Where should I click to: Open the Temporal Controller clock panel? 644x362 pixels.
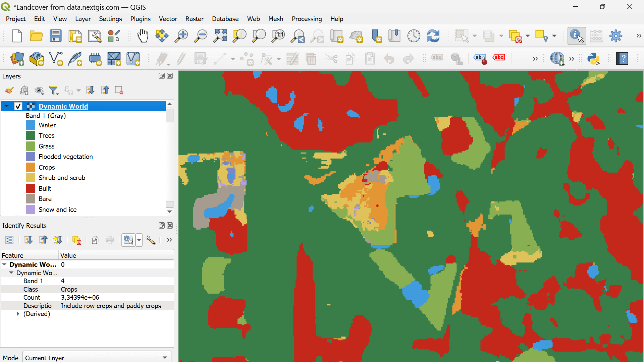[414, 36]
